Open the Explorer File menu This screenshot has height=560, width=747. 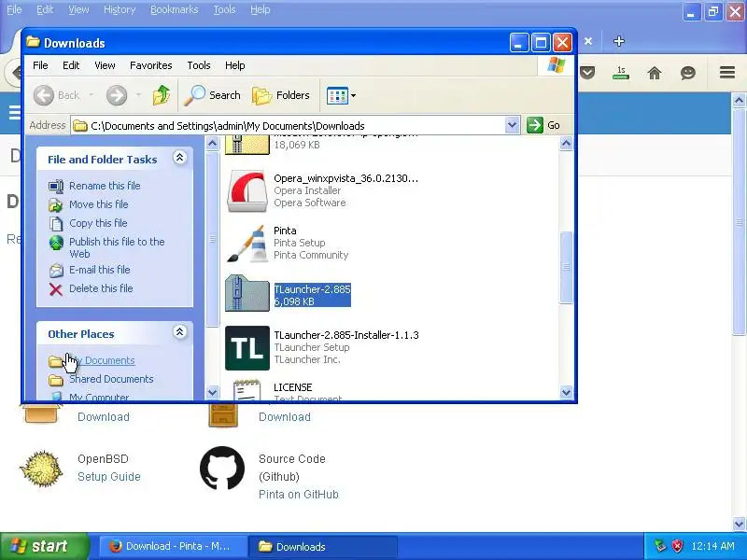[40, 65]
